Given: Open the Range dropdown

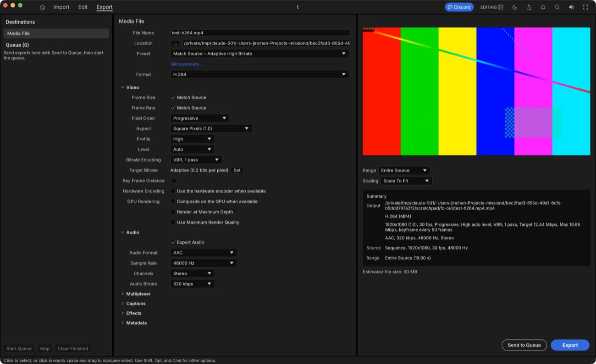Looking at the screenshot, I should [x=404, y=170].
